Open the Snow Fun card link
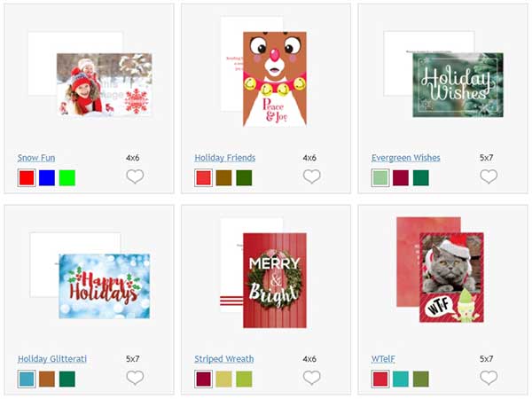The width and height of the screenshot is (532, 399). pyautogui.click(x=36, y=158)
